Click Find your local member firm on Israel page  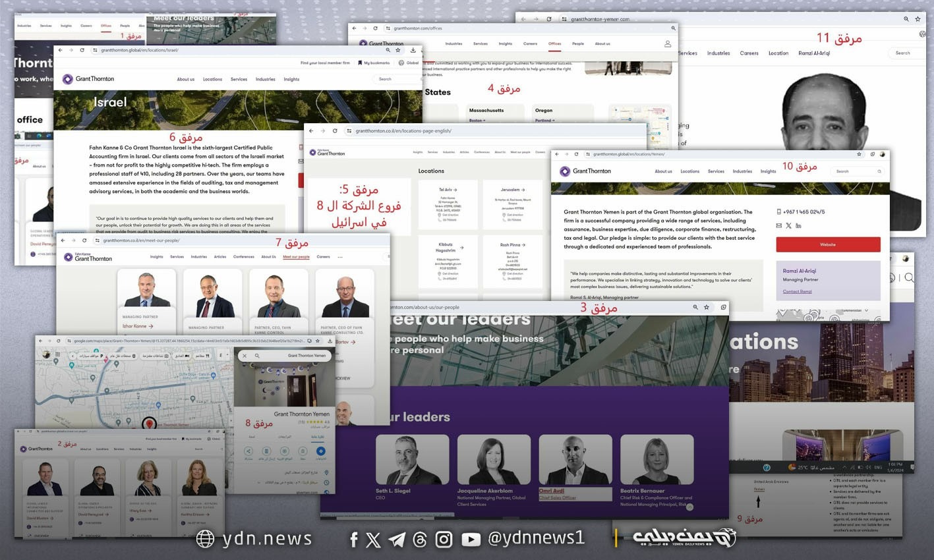[325, 63]
